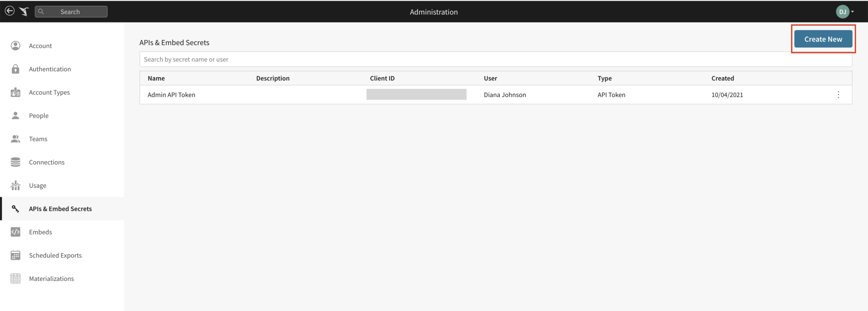This screenshot has height=311, width=868.
Task: Click the Sigma bird logo icon
Action: tap(24, 11)
